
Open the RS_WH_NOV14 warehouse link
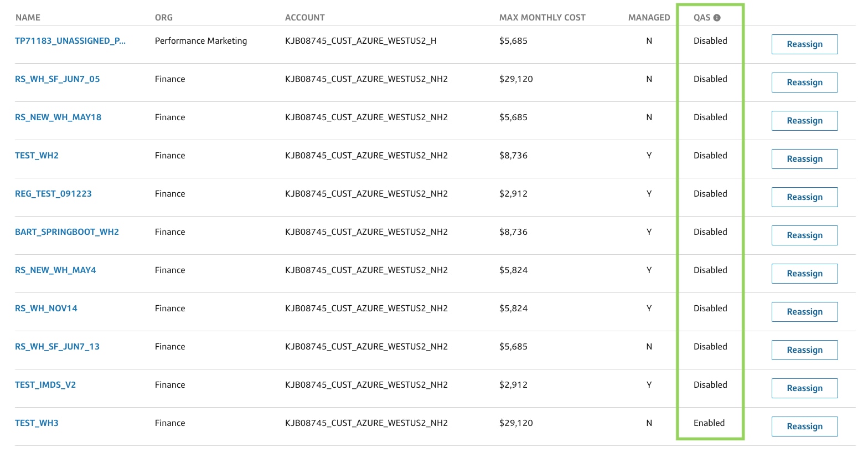(x=46, y=308)
